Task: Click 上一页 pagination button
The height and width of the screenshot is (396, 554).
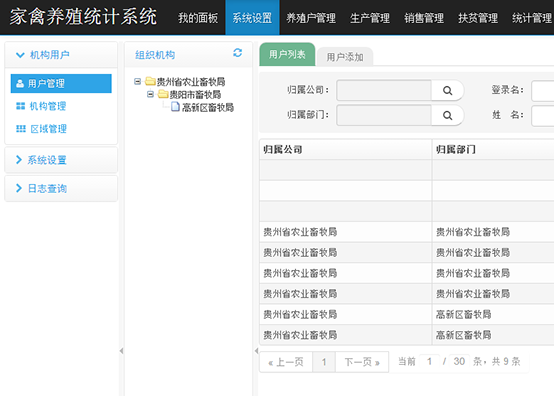Action: tap(286, 362)
